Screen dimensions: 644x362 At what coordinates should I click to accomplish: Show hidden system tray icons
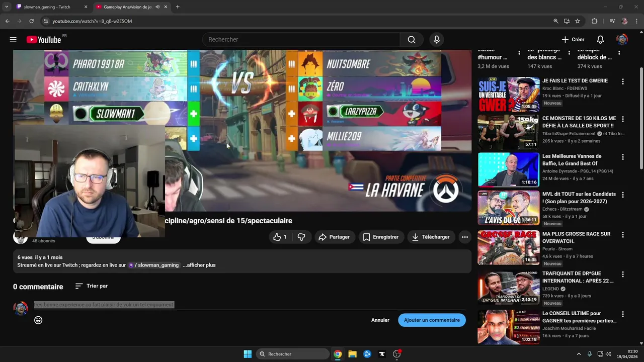[579, 354]
